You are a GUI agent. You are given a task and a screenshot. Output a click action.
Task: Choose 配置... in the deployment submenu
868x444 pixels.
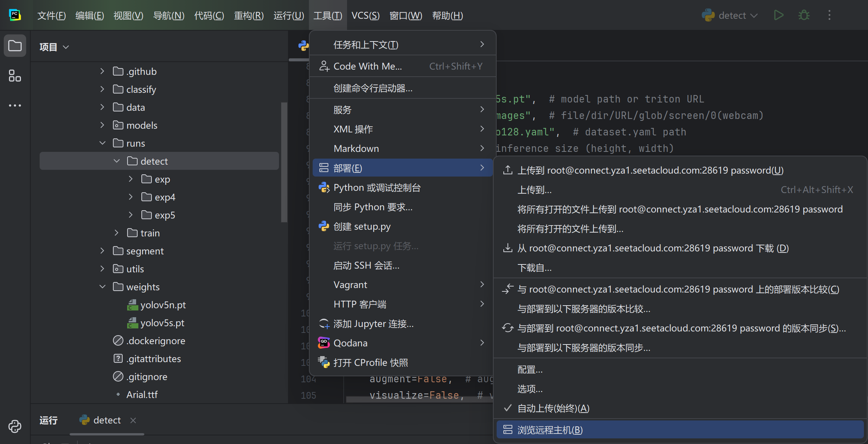530,370
